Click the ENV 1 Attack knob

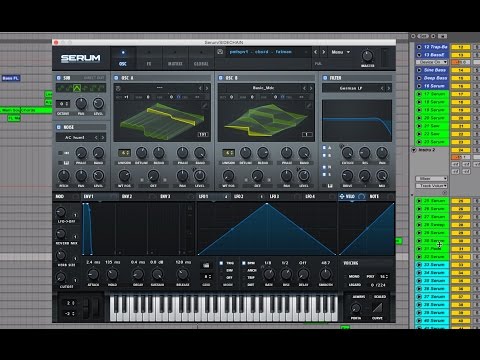pyautogui.click(x=93, y=275)
